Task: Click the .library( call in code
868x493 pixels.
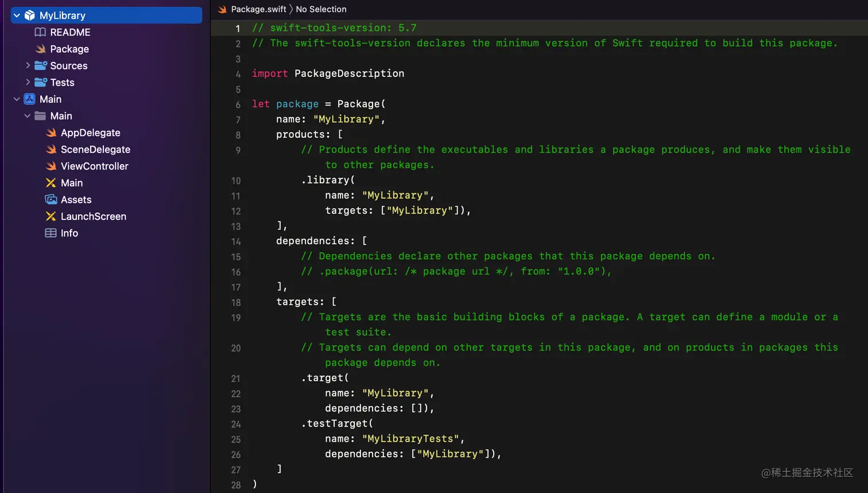Action: pos(328,180)
